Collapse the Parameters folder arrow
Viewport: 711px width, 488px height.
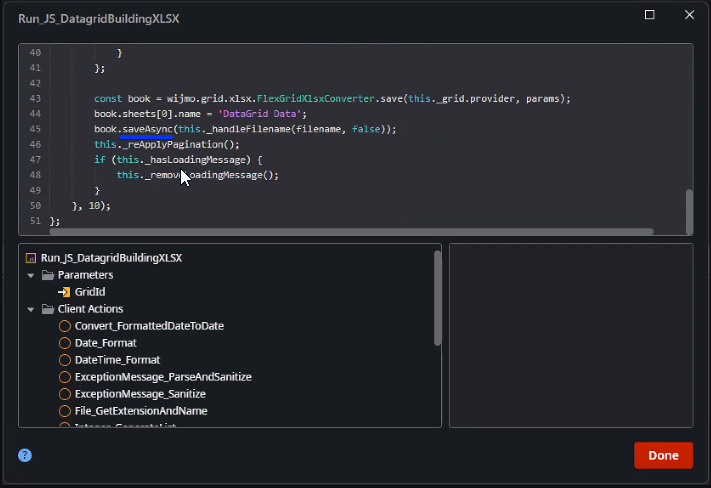tap(31, 275)
